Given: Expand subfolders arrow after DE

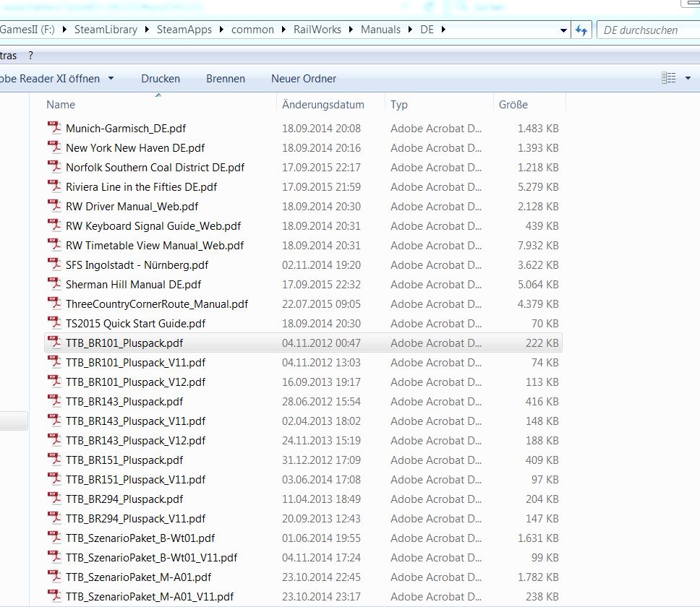Looking at the screenshot, I should point(443,30).
